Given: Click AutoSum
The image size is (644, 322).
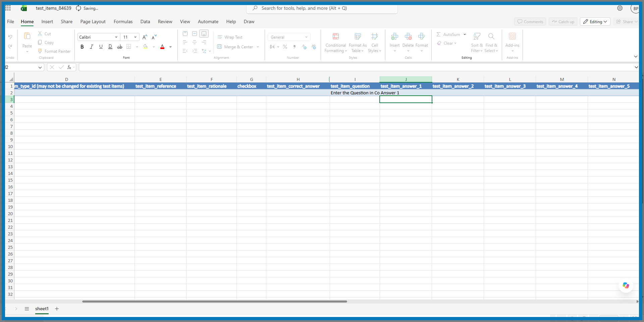Looking at the screenshot, I should pos(448,35).
